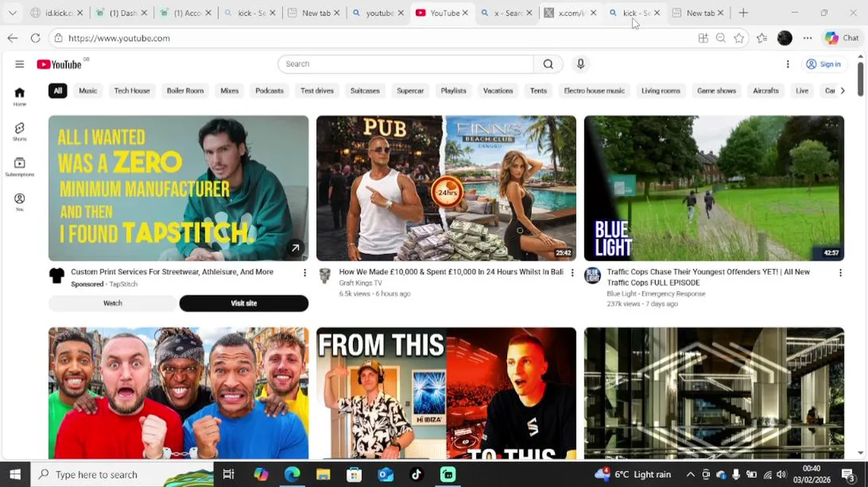Add this page to favorites star
The width and height of the screenshot is (868, 487).
coord(739,39)
